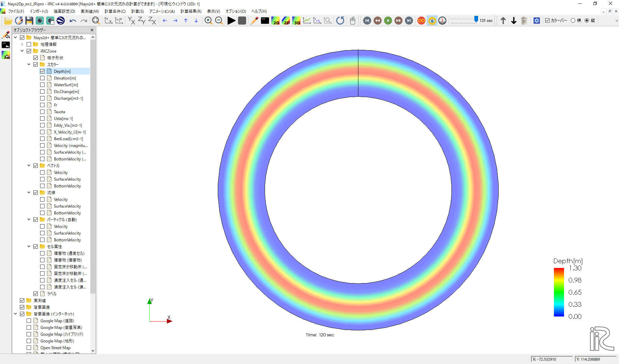Viewport: 619px width, 364px height.
Task: Toggle the 格子形状 checkbox
Action: pyautogui.click(x=35, y=58)
